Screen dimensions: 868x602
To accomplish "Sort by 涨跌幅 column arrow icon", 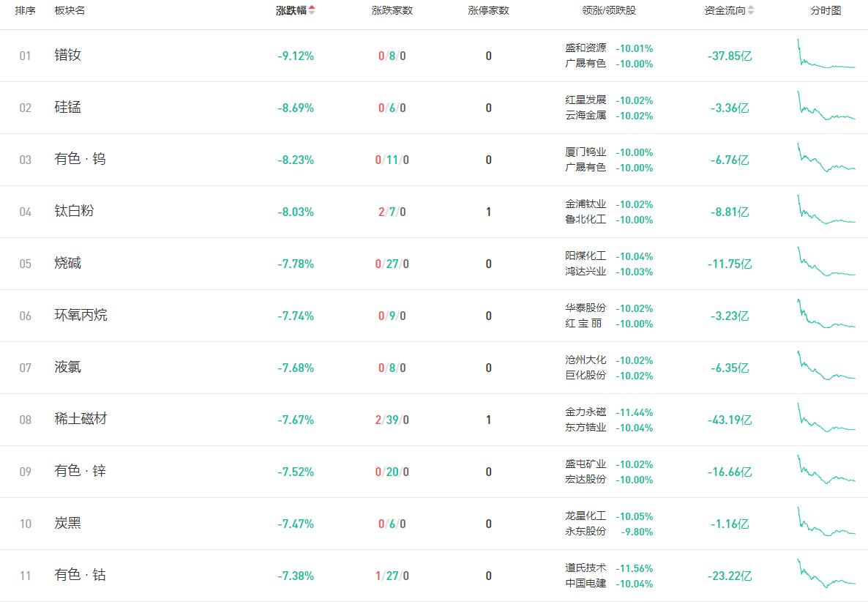I will tap(313, 10).
